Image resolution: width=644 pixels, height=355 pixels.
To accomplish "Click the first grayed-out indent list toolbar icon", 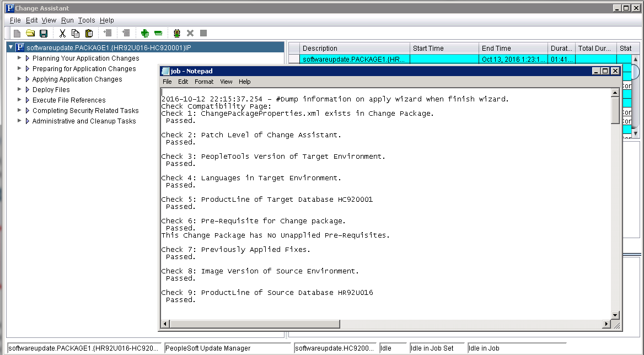I will click(x=108, y=33).
